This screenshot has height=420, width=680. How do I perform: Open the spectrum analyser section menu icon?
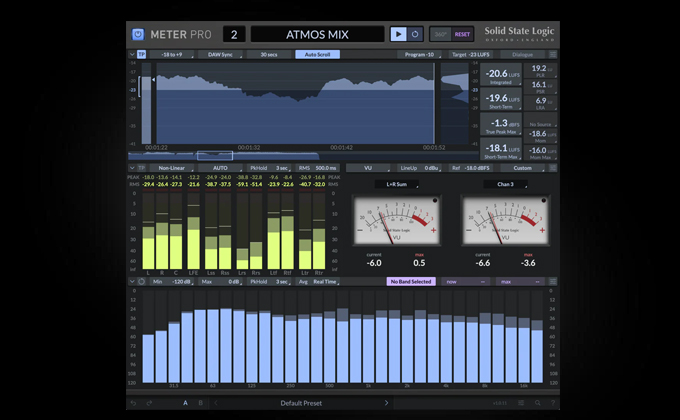point(552,282)
